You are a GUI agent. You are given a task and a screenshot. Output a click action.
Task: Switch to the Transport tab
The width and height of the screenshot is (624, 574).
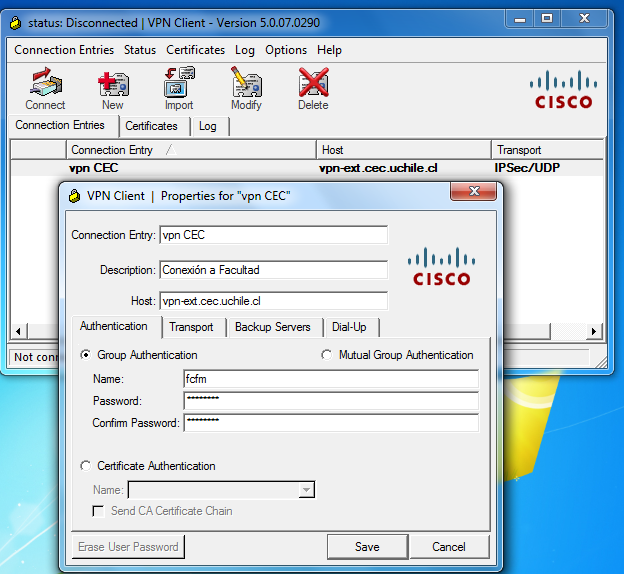coord(195,328)
